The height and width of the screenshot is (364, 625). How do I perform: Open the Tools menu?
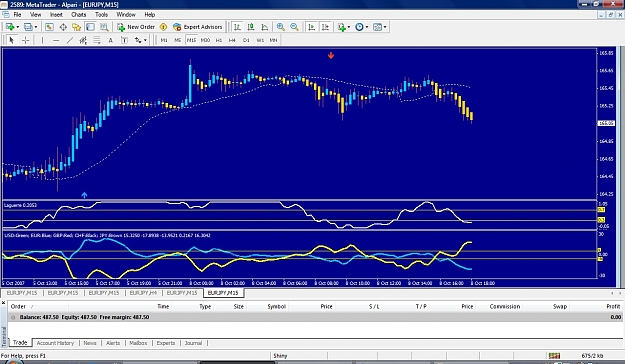tap(101, 14)
